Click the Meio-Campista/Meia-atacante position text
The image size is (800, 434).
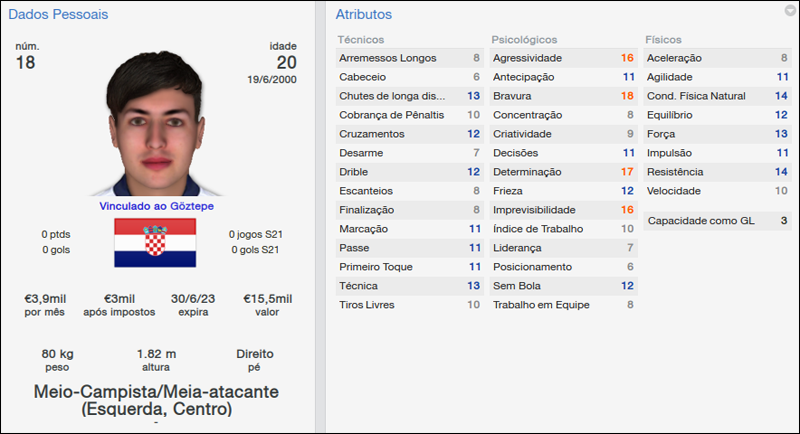point(156,392)
